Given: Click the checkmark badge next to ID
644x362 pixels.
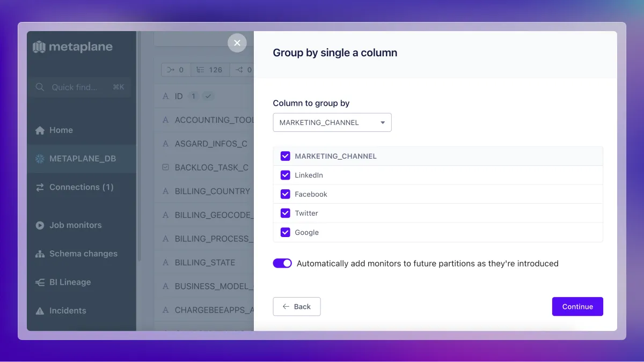Looking at the screenshot, I should pyautogui.click(x=208, y=96).
